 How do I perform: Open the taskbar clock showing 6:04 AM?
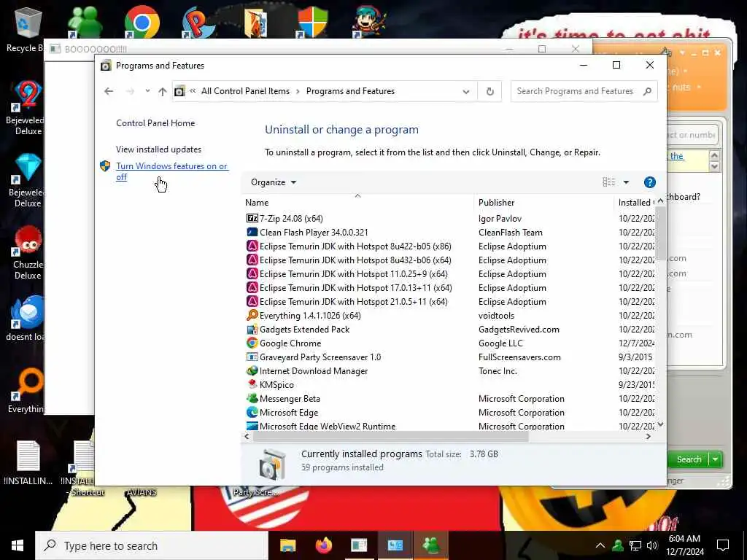(x=685, y=545)
